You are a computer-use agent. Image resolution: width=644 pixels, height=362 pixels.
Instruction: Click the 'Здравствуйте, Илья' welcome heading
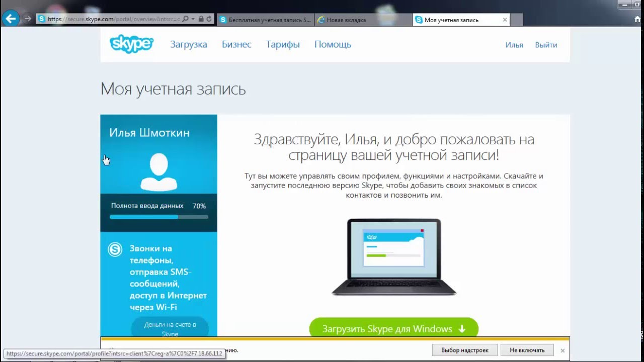pyautogui.click(x=394, y=147)
